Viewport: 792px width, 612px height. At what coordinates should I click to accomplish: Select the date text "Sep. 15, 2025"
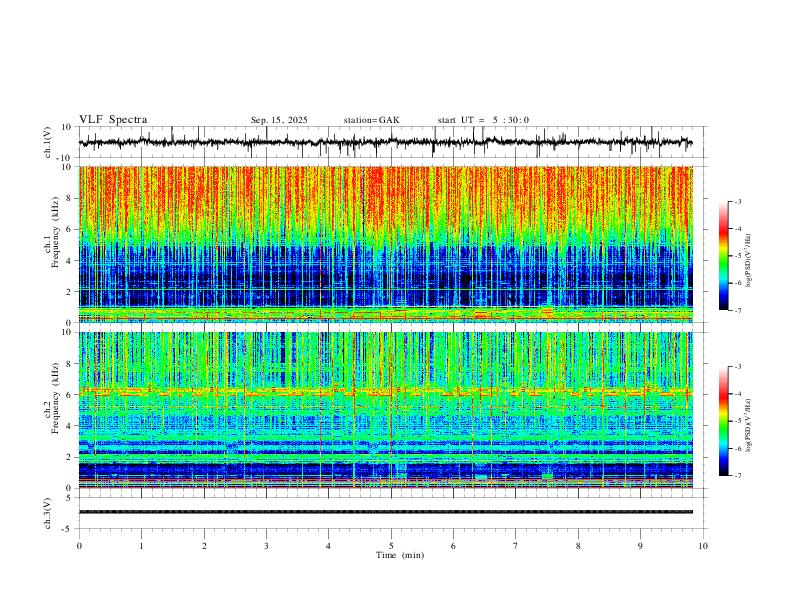tap(279, 120)
